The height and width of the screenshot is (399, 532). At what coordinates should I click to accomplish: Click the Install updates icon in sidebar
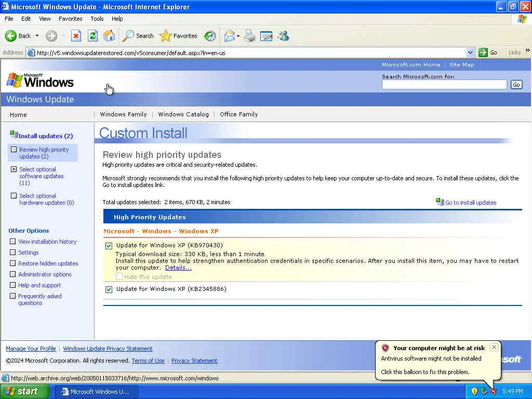(14, 135)
